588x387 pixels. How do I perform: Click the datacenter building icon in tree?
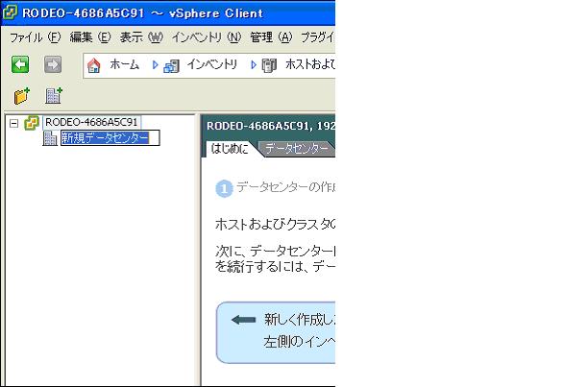pyautogui.click(x=50, y=138)
